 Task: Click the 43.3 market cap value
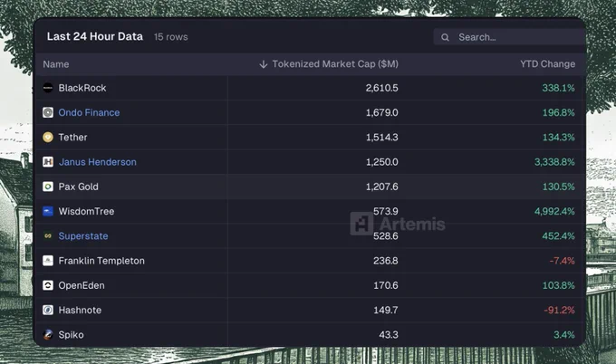pos(389,335)
